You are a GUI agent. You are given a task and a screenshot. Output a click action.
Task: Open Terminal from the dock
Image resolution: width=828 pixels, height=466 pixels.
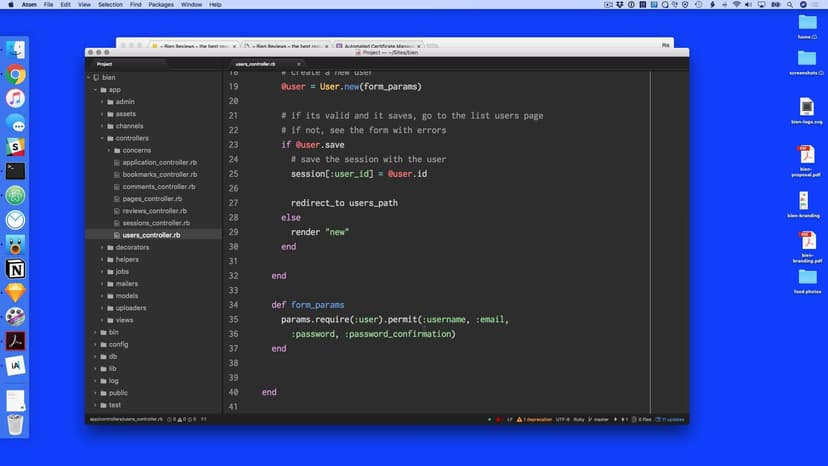[15, 171]
